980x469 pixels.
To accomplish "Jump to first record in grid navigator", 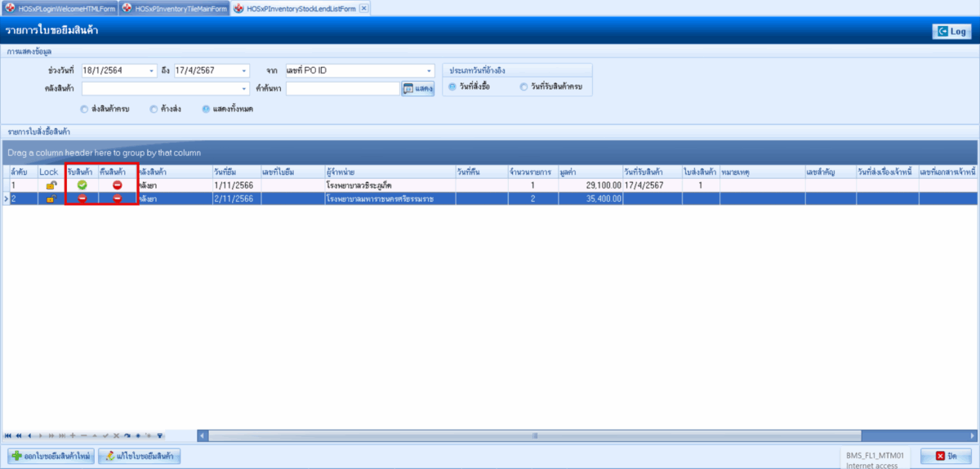I will click(8, 435).
